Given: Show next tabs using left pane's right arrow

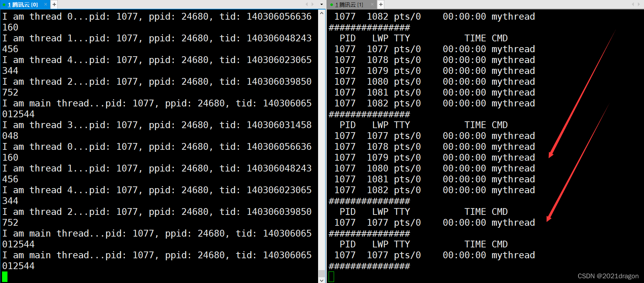Looking at the screenshot, I should (x=313, y=4).
